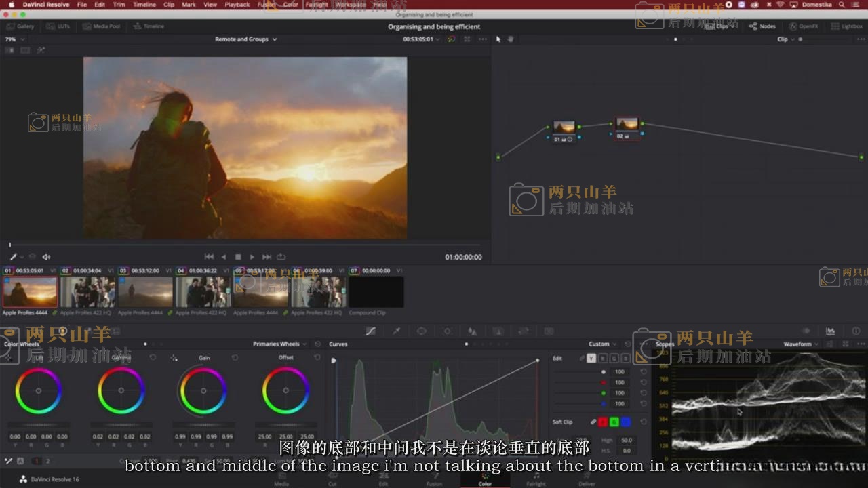Open the Waveform scope type dropdown
The image size is (868, 488).
point(801,344)
